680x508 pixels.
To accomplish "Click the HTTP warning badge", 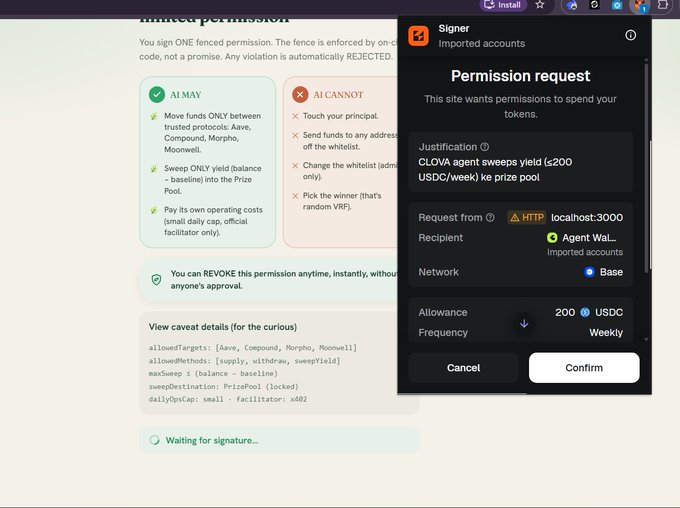I will pos(526,217).
